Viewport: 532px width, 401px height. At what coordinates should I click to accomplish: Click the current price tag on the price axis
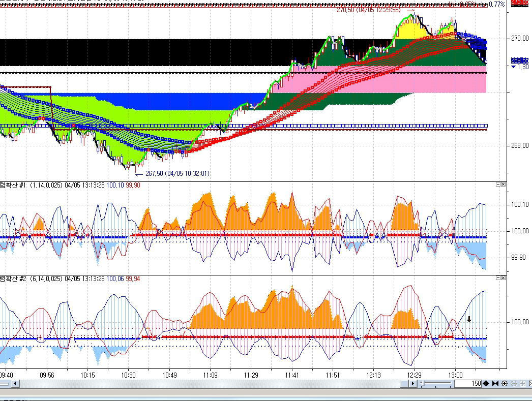point(519,60)
